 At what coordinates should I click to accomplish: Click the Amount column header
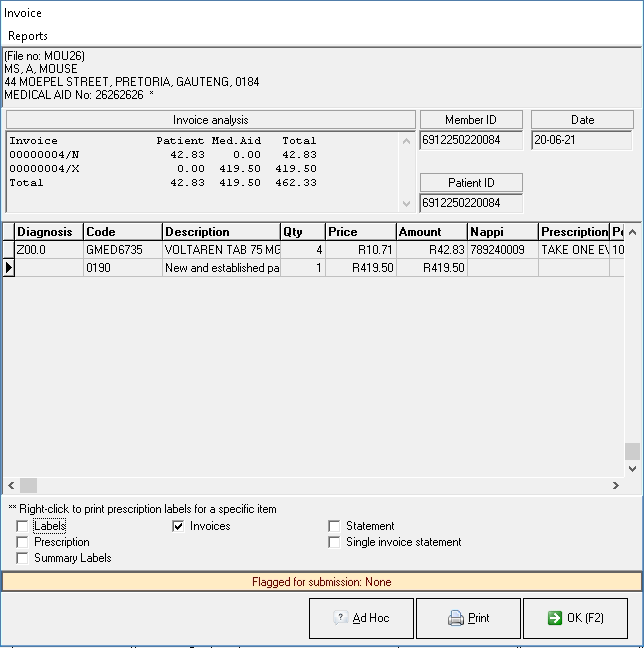[x=432, y=232]
